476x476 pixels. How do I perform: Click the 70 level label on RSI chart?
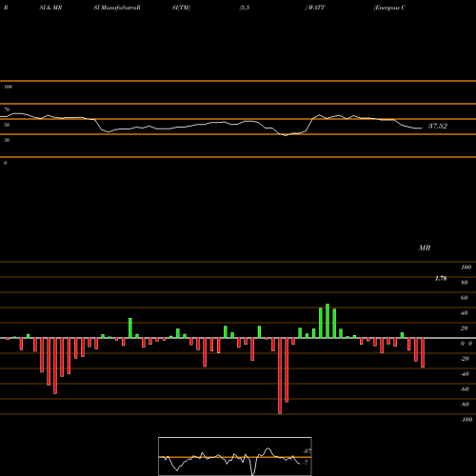(x=7, y=109)
